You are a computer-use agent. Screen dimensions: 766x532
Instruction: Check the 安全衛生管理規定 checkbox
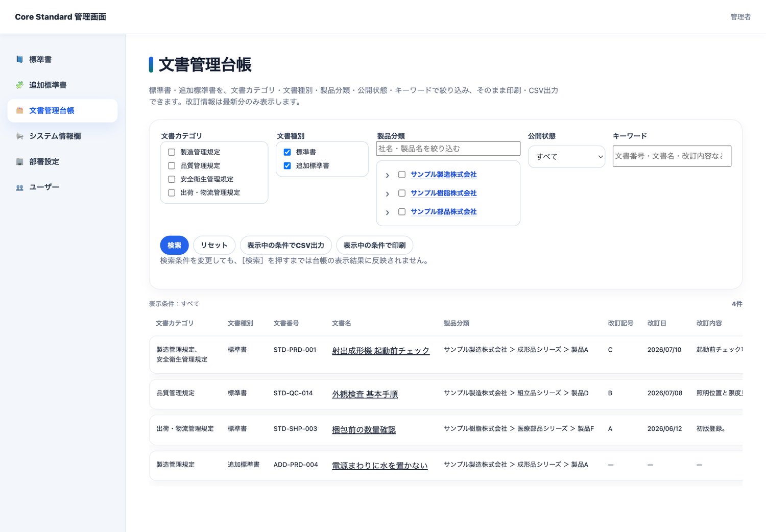coord(172,179)
